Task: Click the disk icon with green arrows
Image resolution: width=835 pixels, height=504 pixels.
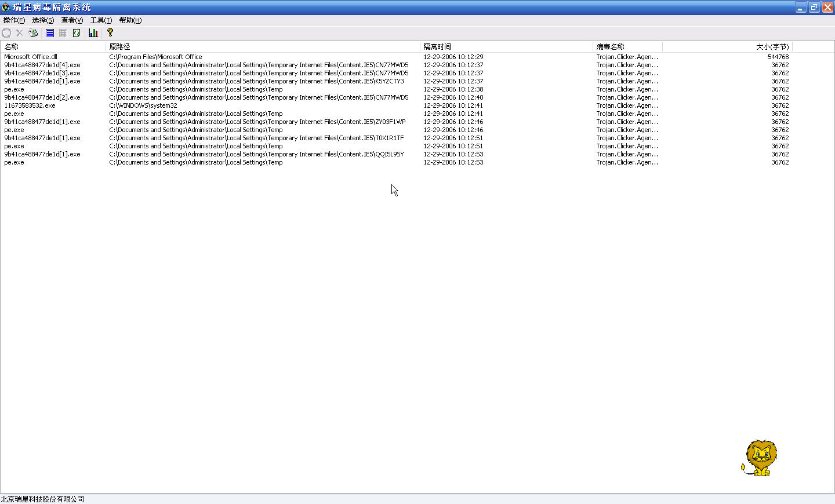Action: 34,33
